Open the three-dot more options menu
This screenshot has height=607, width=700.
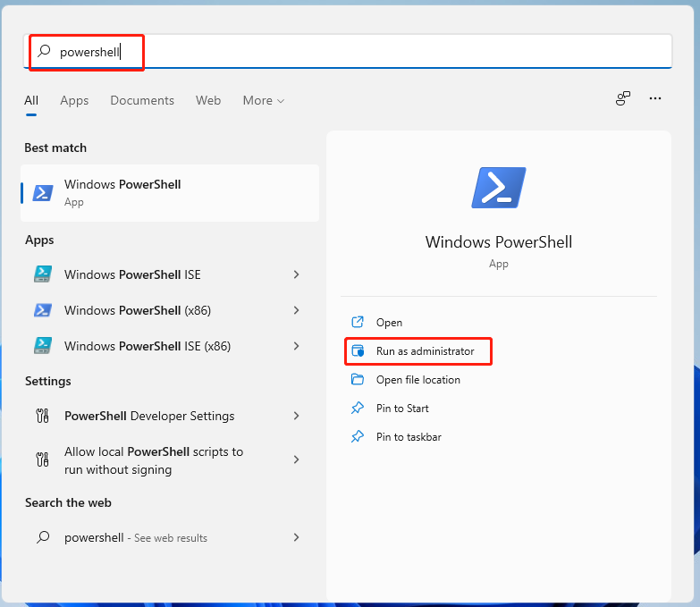point(655,99)
